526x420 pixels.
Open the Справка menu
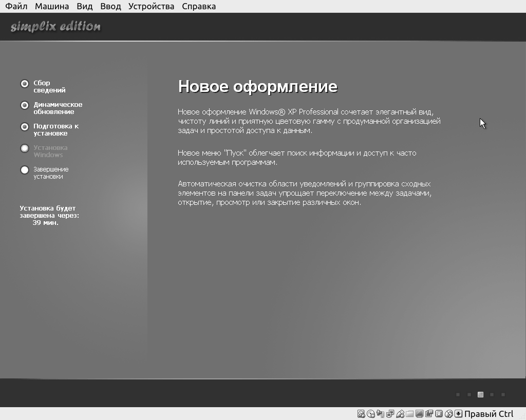[x=199, y=6]
